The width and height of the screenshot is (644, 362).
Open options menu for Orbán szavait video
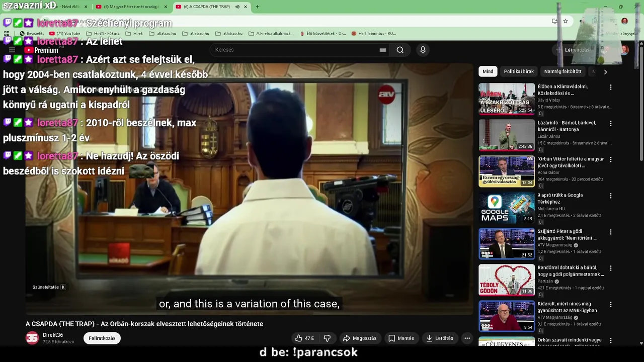(x=611, y=340)
